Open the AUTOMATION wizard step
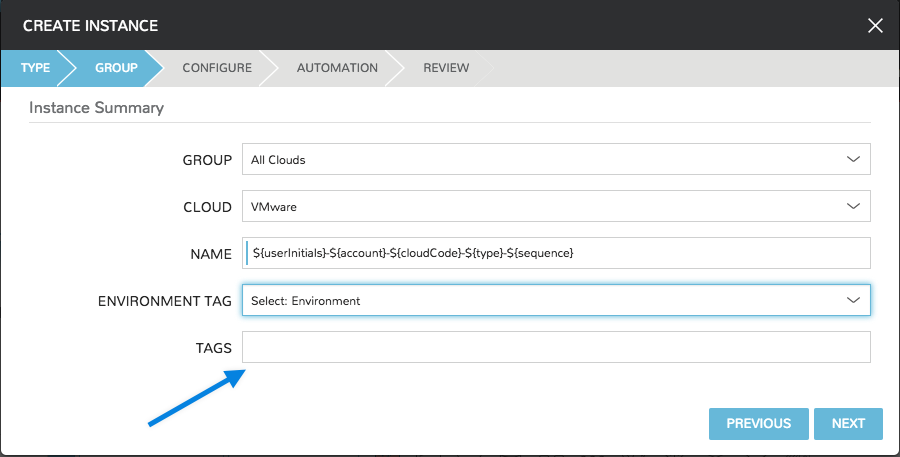 [337, 68]
